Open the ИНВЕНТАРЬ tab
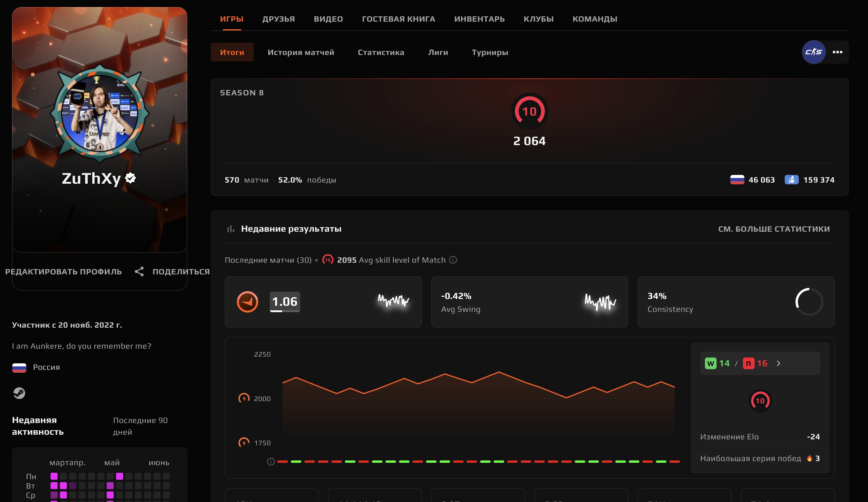 [479, 19]
